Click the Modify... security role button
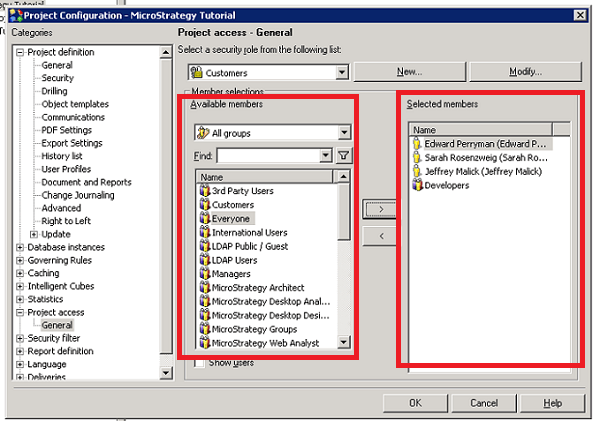This screenshot has width=600, height=421. (x=525, y=72)
